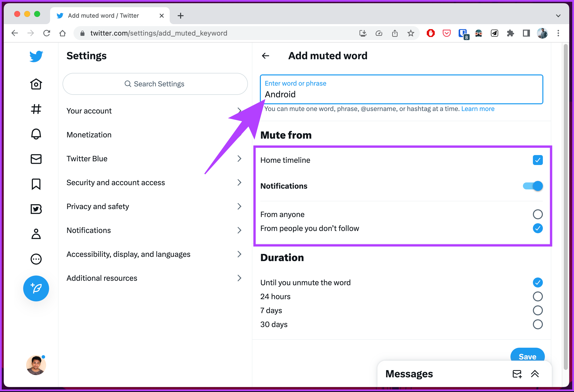Select the From anyone radio button
Image resolution: width=574 pixels, height=392 pixels.
pos(538,214)
